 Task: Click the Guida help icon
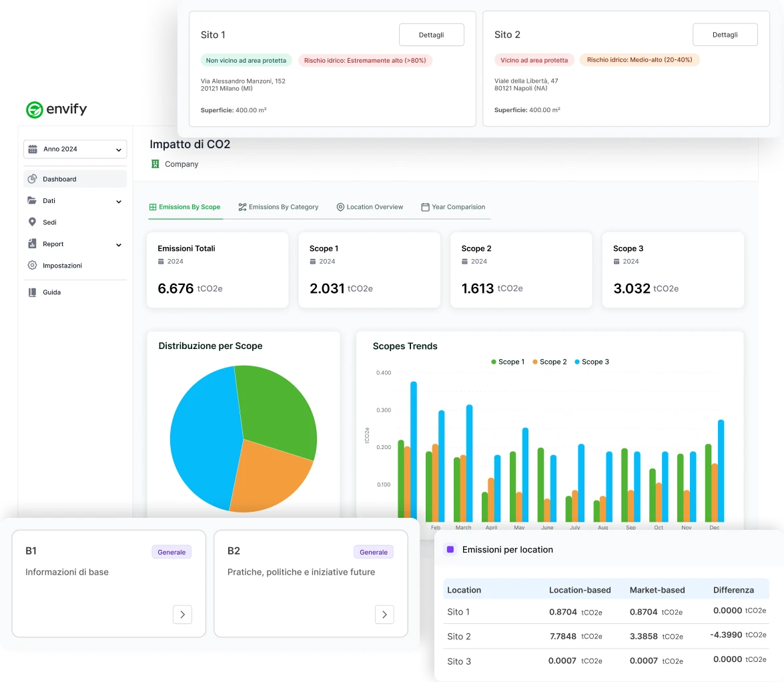pos(32,292)
